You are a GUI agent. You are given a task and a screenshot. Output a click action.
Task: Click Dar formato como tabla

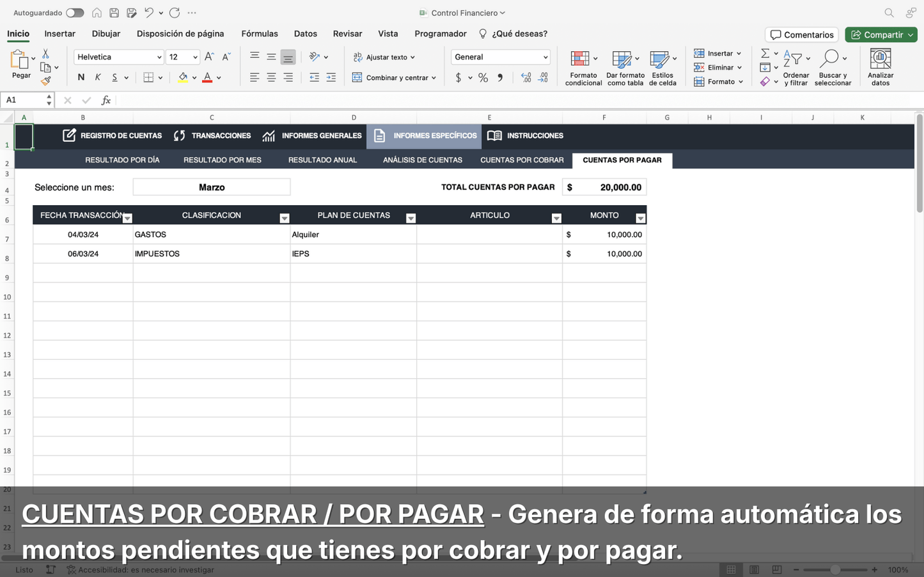625,66
